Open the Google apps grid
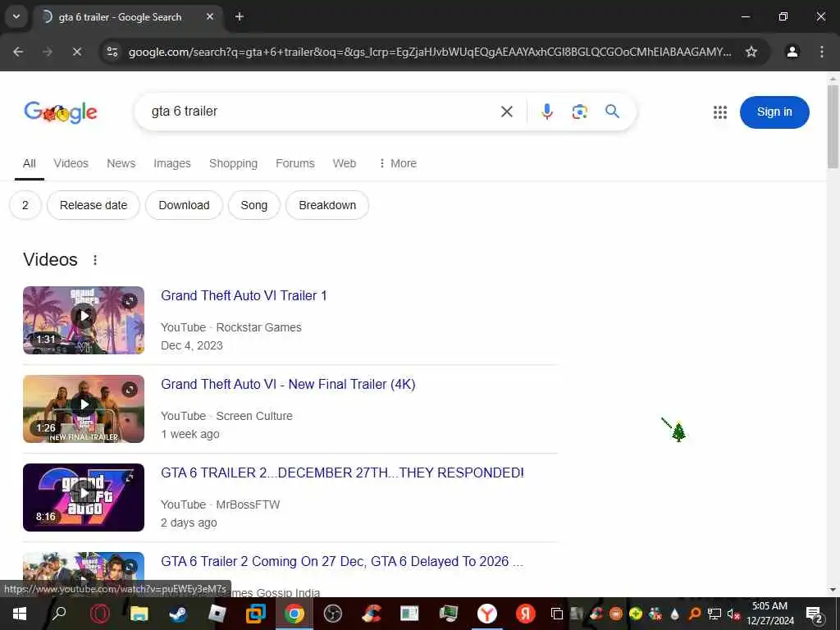Viewport: 840px width, 630px height. [720, 112]
